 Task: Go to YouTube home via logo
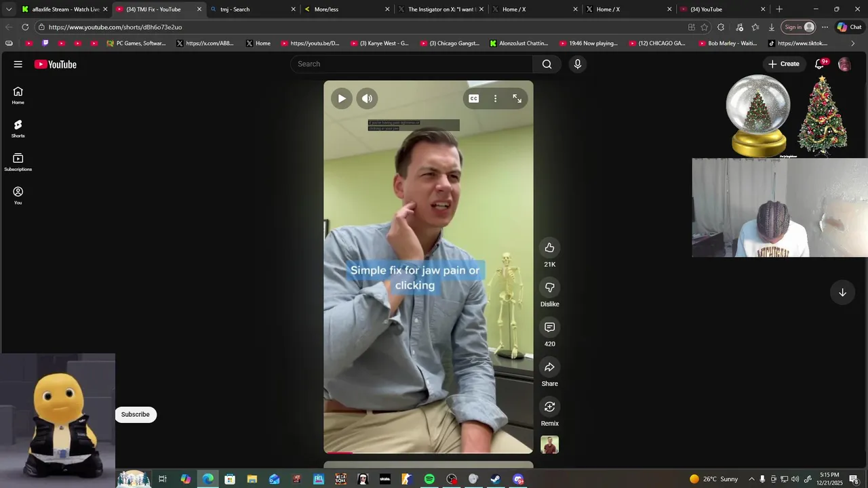[56, 64]
